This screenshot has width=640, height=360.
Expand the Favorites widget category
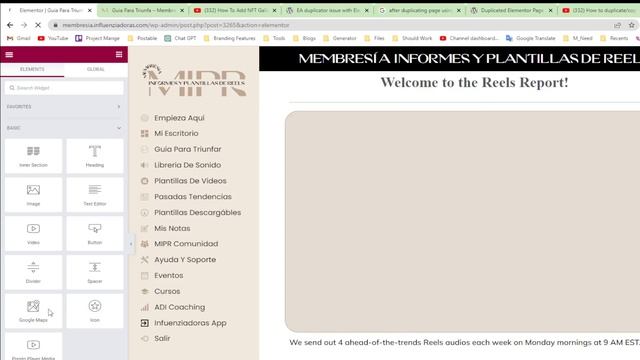coord(64,107)
